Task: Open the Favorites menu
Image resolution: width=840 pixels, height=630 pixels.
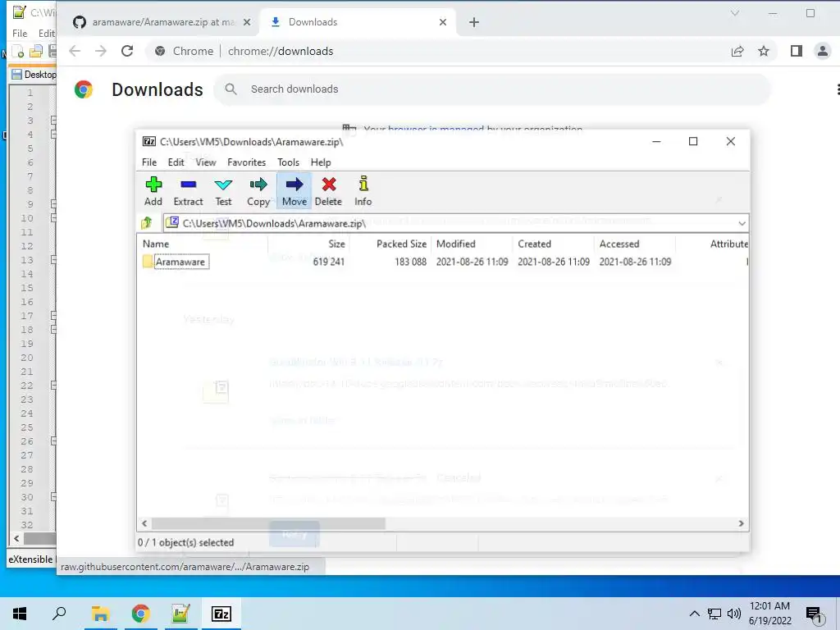Action: pyautogui.click(x=246, y=162)
